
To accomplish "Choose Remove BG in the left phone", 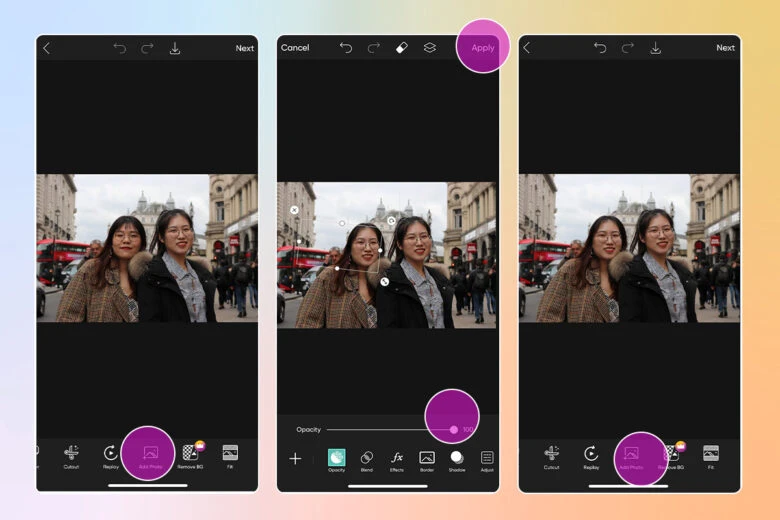I will point(190,455).
